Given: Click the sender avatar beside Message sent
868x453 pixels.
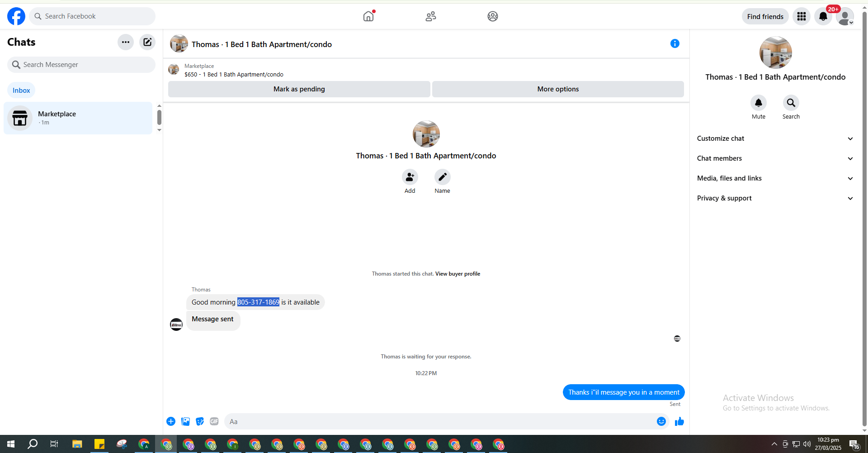Looking at the screenshot, I should coord(176,324).
